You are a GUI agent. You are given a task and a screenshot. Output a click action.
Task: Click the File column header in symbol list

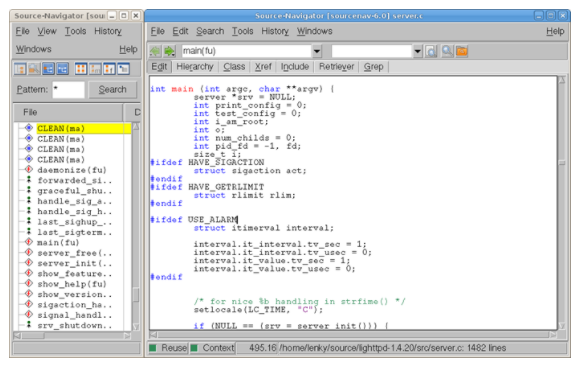69,112
